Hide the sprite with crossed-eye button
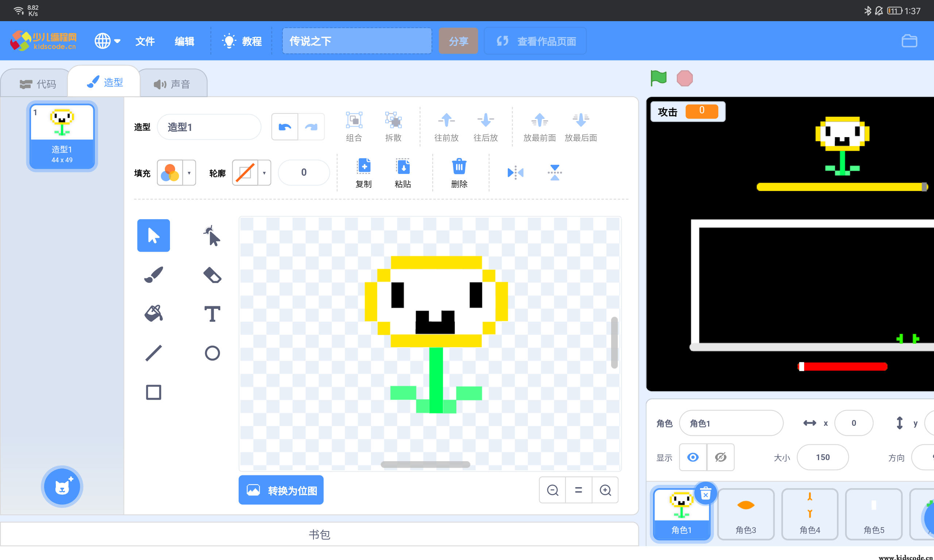The height and width of the screenshot is (560, 934). point(720,457)
